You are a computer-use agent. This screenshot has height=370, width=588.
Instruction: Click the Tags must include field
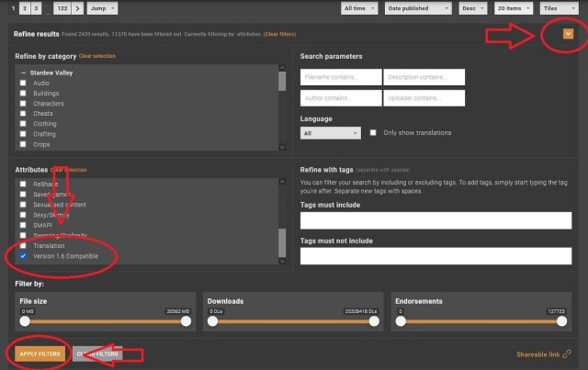click(x=436, y=220)
